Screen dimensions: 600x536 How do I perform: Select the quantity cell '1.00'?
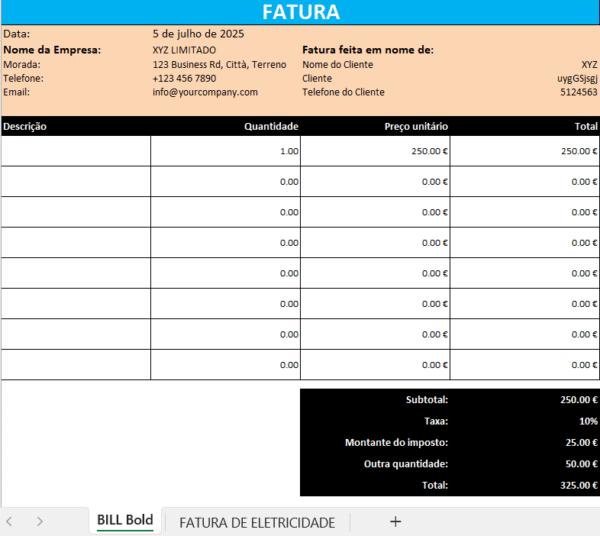[225, 151]
